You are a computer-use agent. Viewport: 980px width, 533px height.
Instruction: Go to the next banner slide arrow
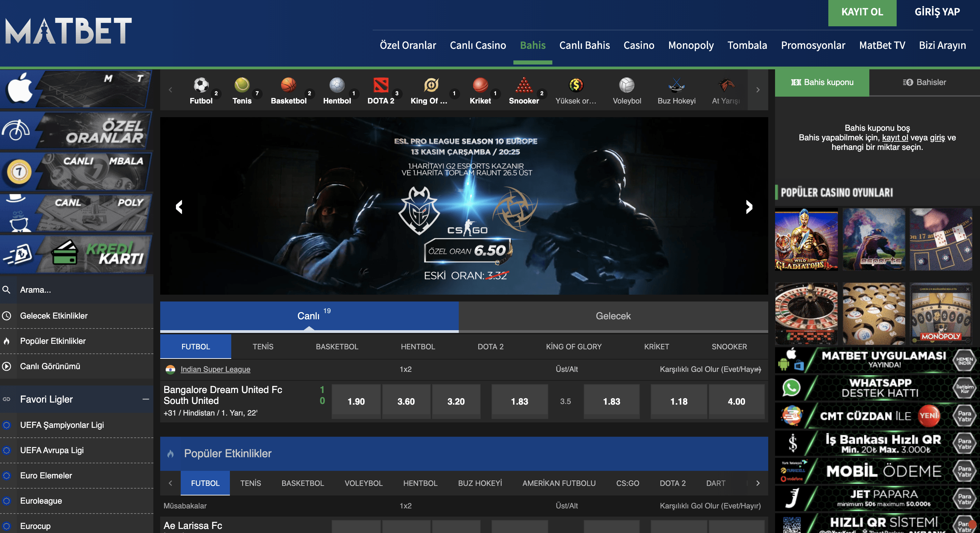749,207
